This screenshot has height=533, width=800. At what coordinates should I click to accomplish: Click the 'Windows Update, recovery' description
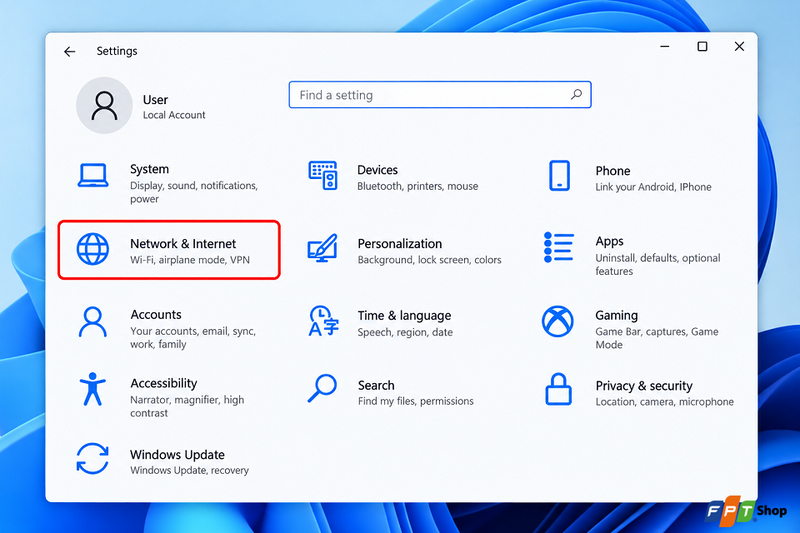coord(189,470)
